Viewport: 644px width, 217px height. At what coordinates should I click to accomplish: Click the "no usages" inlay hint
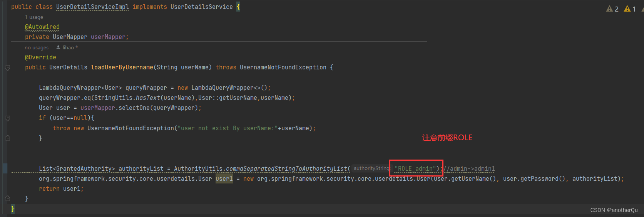point(37,48)
